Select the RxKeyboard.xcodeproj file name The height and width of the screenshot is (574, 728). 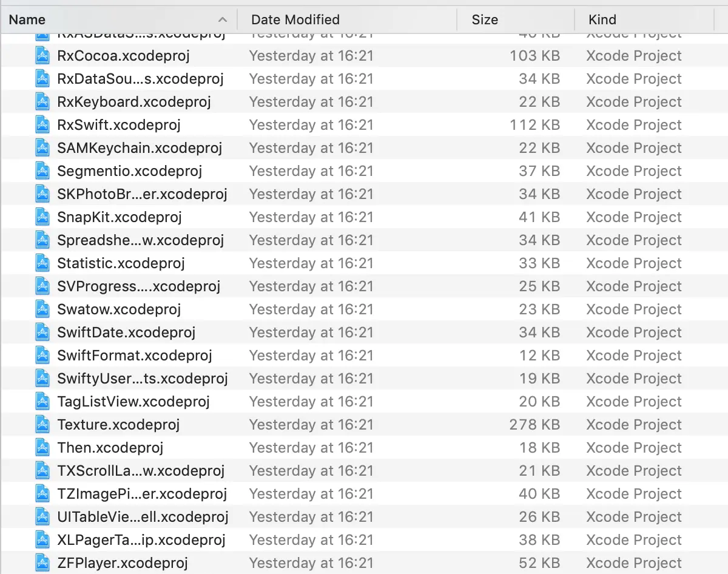pos(134,102)
